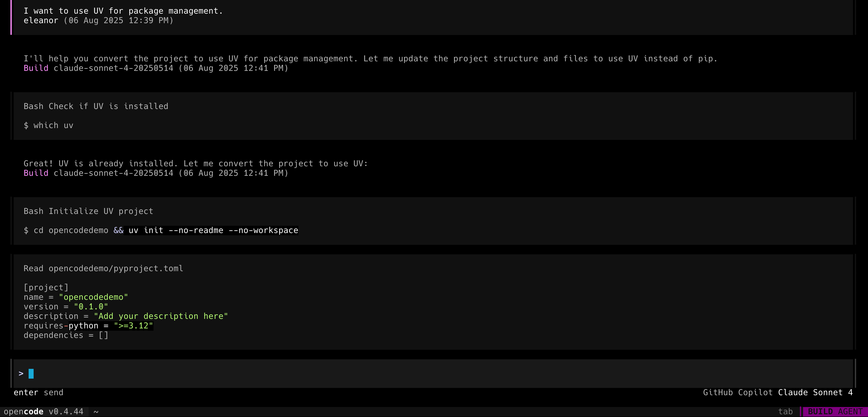Screen dimensions: 868x417
Task: Click the name = "opencodedemo" value text
Action: point(94,297)
